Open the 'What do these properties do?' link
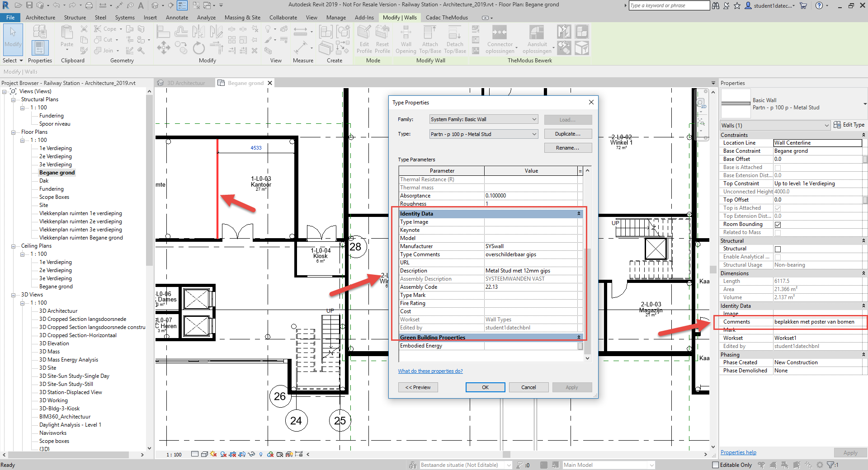Viewport: 868px width, 470px height. pyautogui.click(x=430, y=371)
